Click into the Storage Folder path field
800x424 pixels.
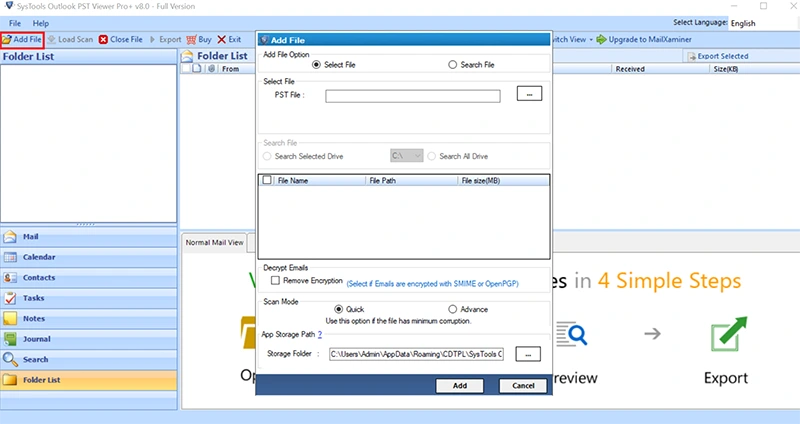point(416,354)
